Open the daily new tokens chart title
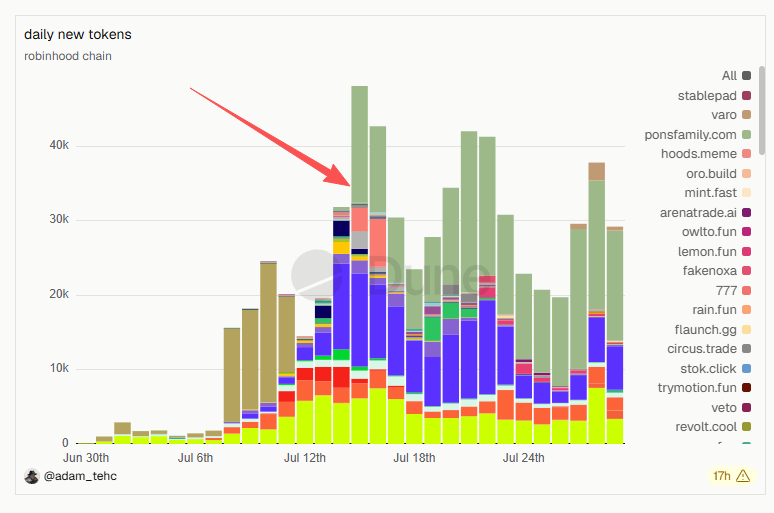774x513 pixels. (x=77, y=35)
